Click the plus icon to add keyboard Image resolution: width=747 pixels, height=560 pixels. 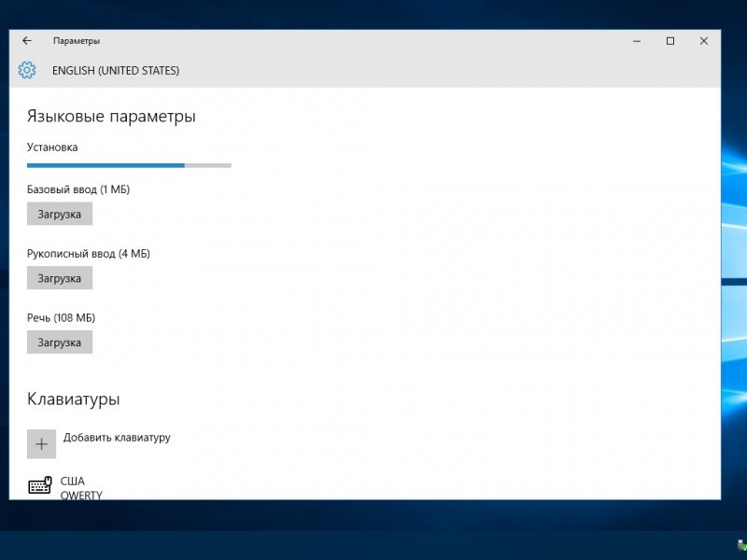click(41, 444)
